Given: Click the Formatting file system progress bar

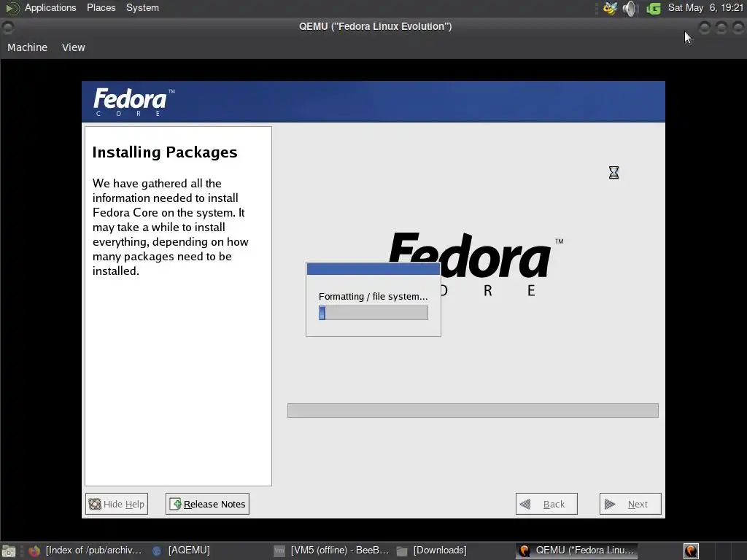Looking at the screenshot, I should (373, 313).
